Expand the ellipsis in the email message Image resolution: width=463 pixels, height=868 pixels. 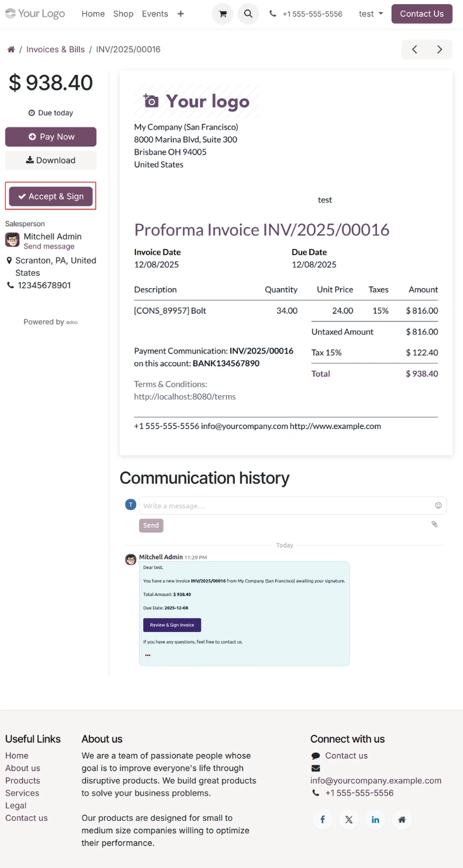click(x=148, y=655)
